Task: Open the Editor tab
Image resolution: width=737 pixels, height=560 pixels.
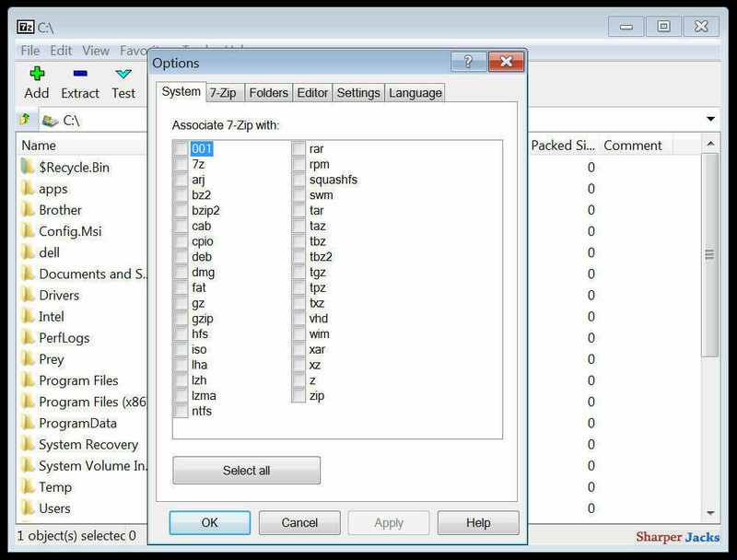Action: (x=312, y=93)
